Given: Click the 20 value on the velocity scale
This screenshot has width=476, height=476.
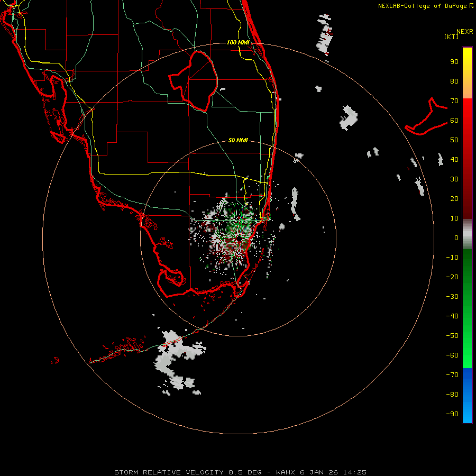Looking at the screenshot, I should [x=454, y=198].
